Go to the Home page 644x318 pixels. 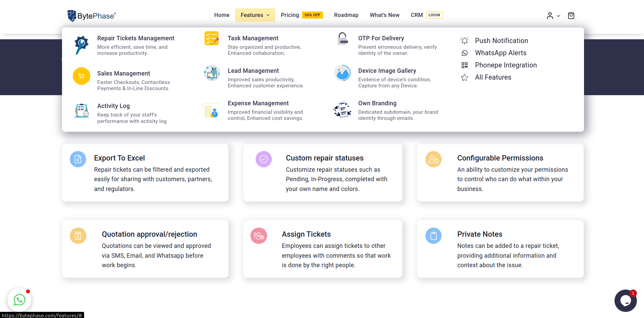(222, 15)
